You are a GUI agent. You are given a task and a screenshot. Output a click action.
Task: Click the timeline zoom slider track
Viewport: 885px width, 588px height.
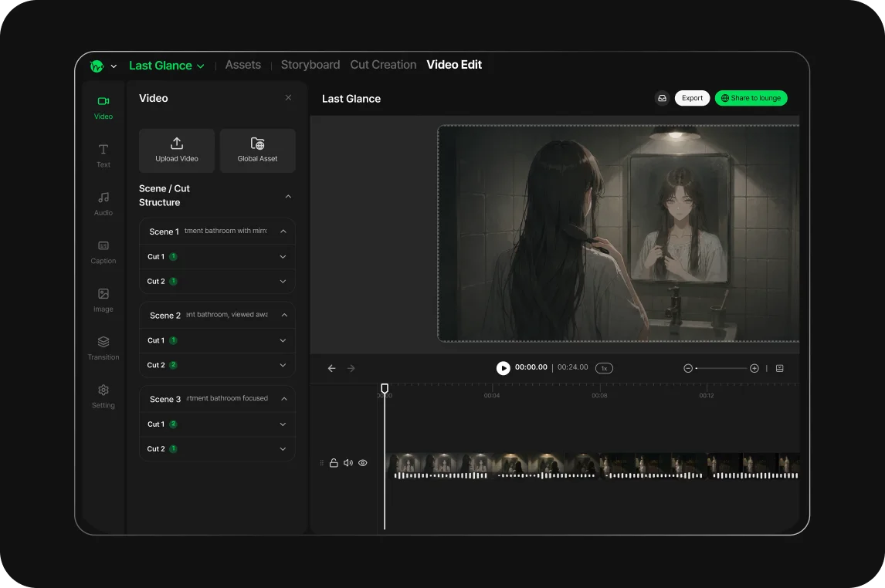coord(721,368)
